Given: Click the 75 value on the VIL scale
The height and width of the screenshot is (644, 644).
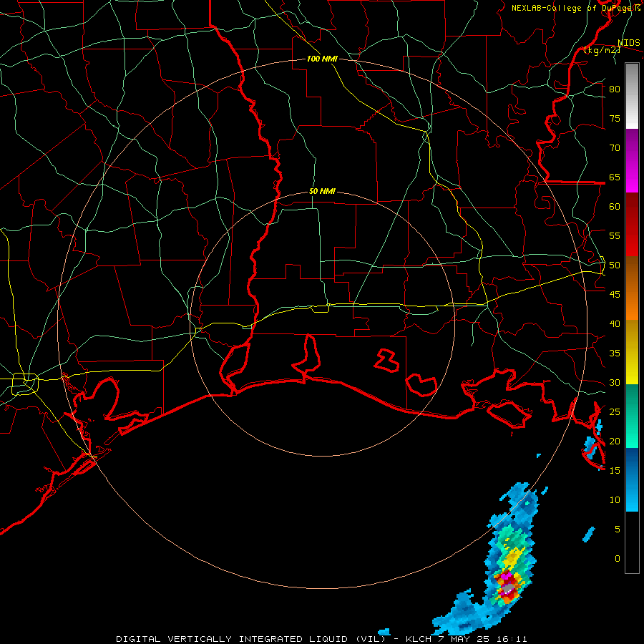Looking at the screenshot, I should click(x=615, y=118).
